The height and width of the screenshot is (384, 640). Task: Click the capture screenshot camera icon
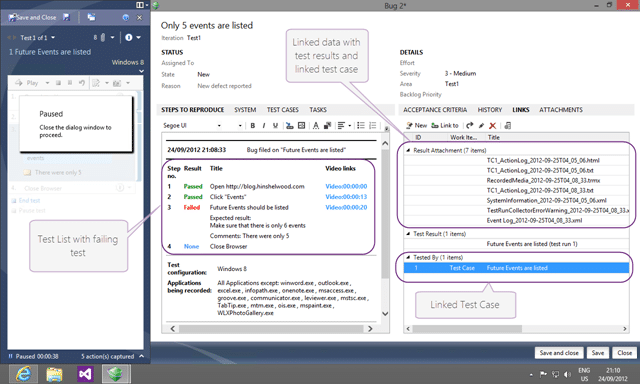(117, 83)
